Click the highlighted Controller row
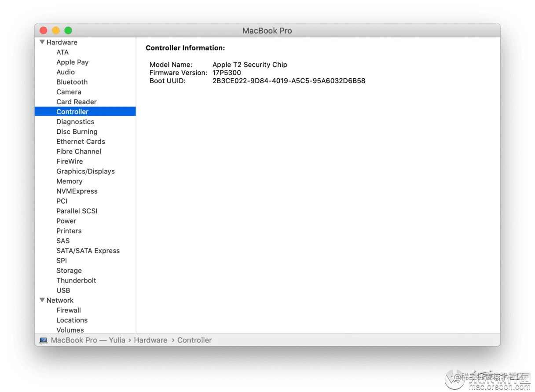The height and width of the screenshot is (392, 535). (85, 112)
